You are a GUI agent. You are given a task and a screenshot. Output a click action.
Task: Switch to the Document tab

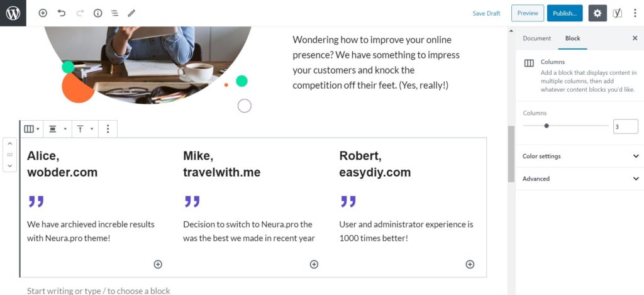tap(537, 38)
